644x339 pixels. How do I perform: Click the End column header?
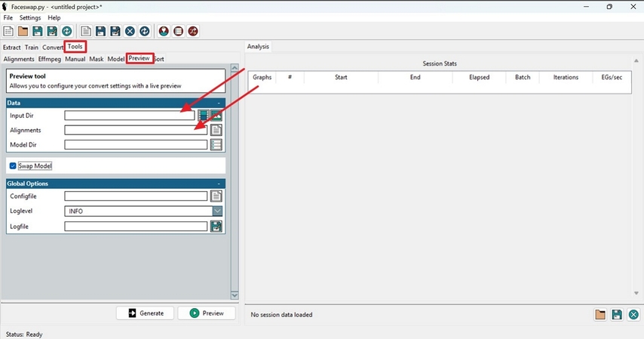[x=416, y=77]
